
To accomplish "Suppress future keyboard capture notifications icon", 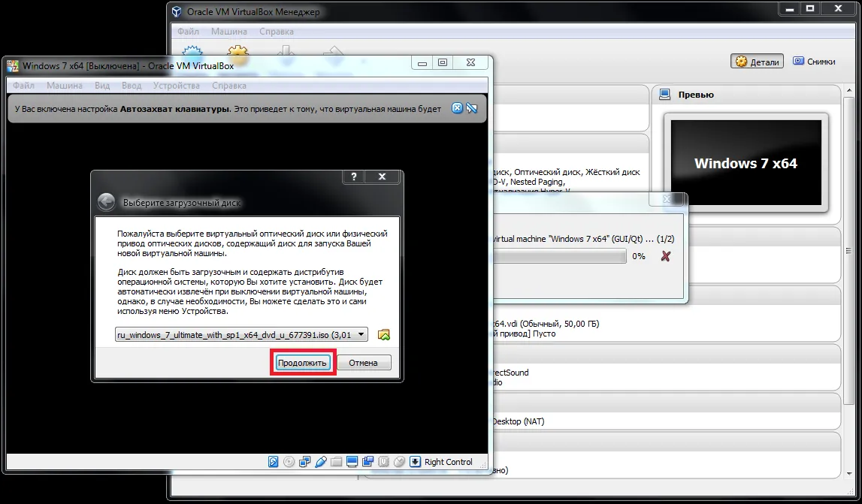I will 472,109.
